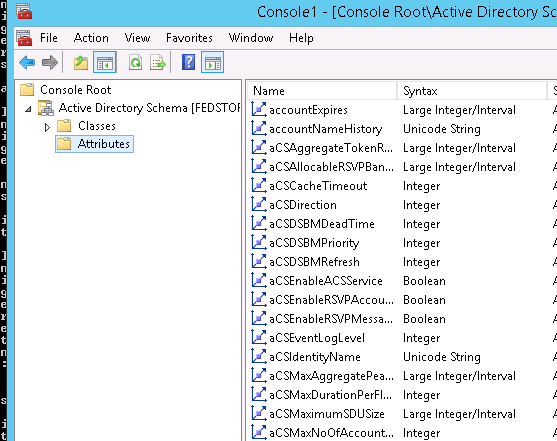Open the File menu
557x441 pixels.
point(49,38)
